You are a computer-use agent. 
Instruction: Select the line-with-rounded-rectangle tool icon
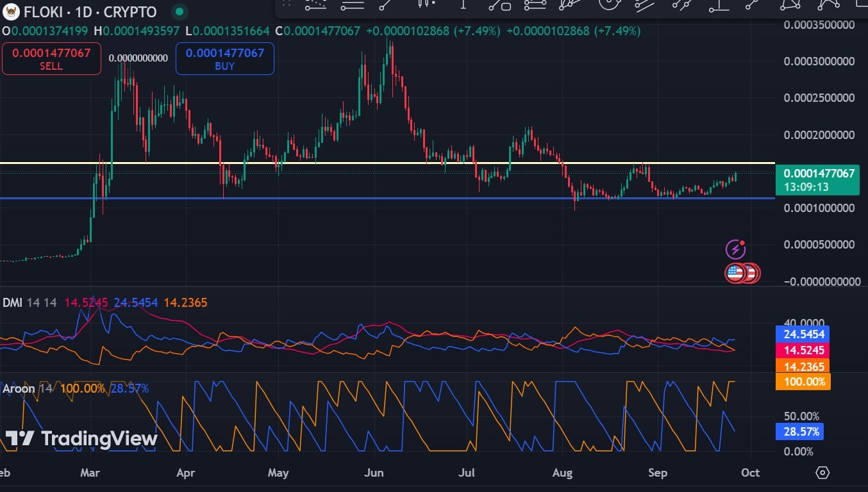(x=500, y=4)
